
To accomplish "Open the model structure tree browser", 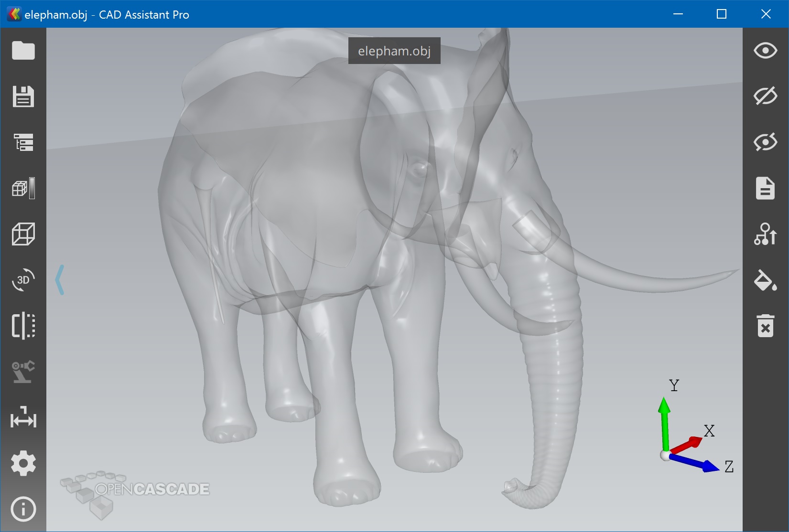I will click(23, 142).
